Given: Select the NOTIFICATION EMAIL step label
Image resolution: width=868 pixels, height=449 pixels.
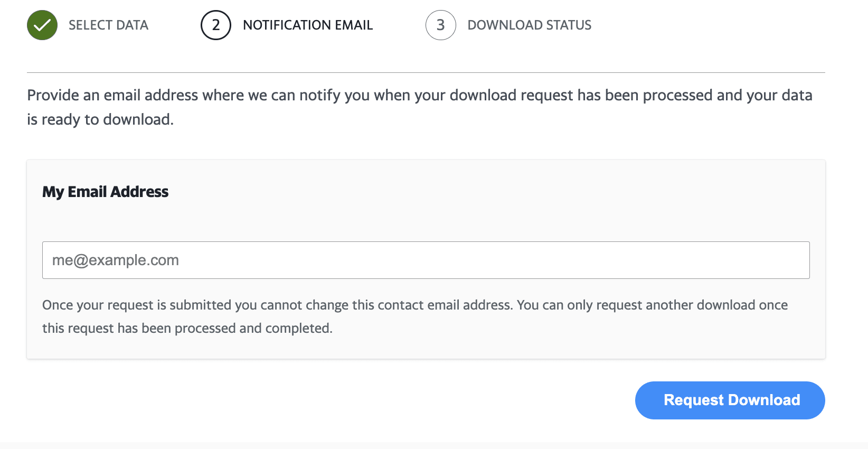Looking at the screenshot, I should (x=308, y=25).
